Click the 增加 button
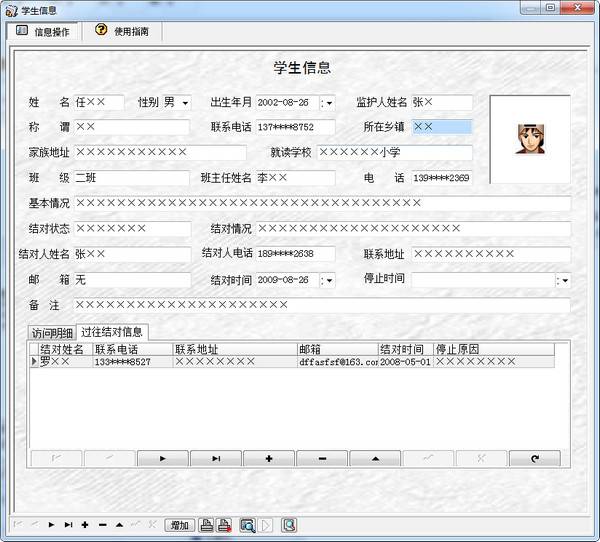Image resolution: width=600 pixels, height=542 pixels. [x=180, y=524]
